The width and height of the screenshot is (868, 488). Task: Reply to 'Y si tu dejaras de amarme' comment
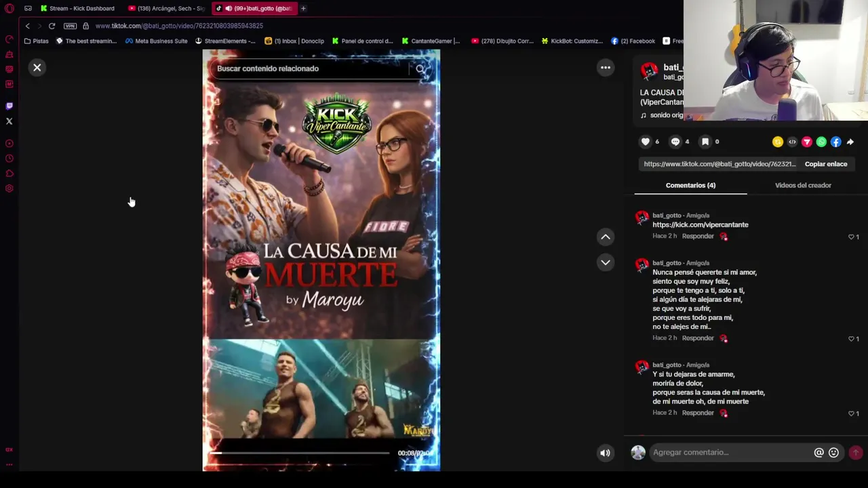point(698,412)
